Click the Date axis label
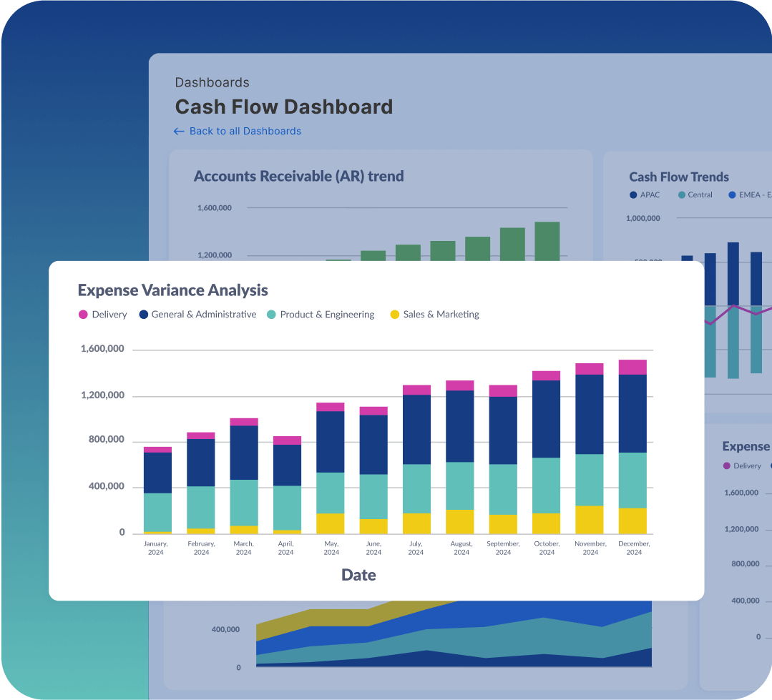 click(x=358, y=574)
